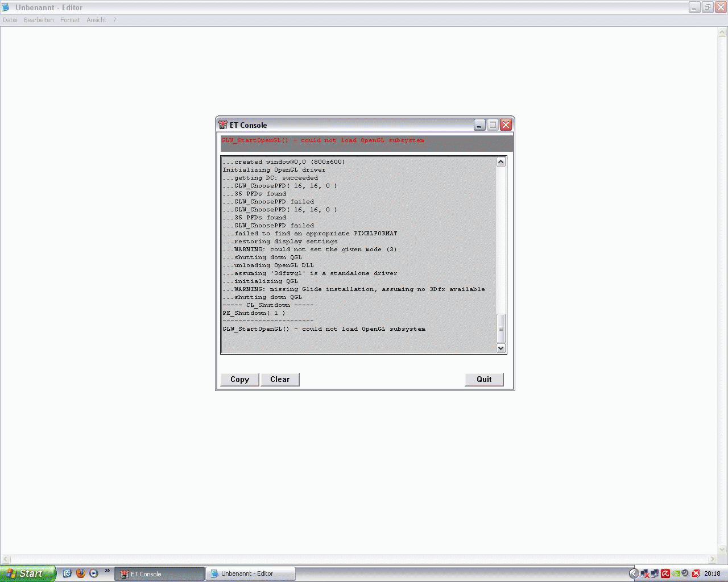Viewport: 728px width, 582px height.
Task: Click Editor horizontal scrollbar left arrow
Action: [6, 559]
